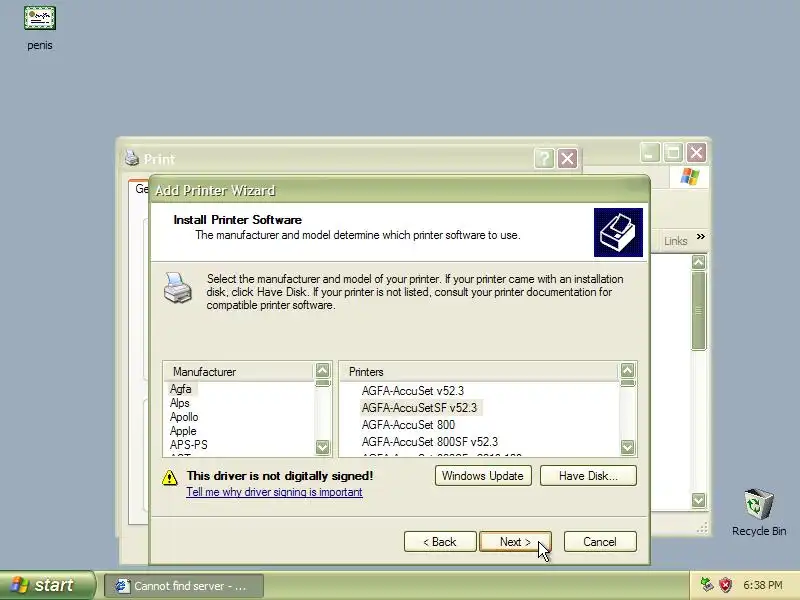This screenshot has height=600, width=800.
Task: Select Agfa manufacturer
Action: (181, 389)
